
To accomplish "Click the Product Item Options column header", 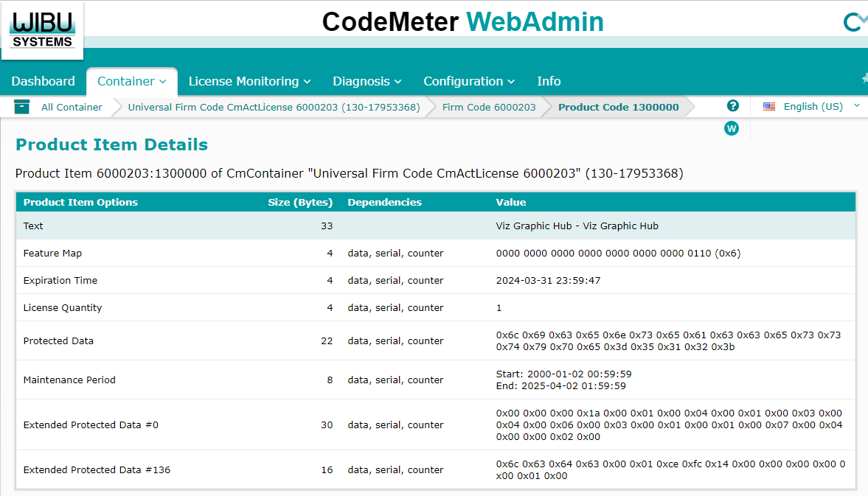I will pyautogui.click(x=80, y=202).
